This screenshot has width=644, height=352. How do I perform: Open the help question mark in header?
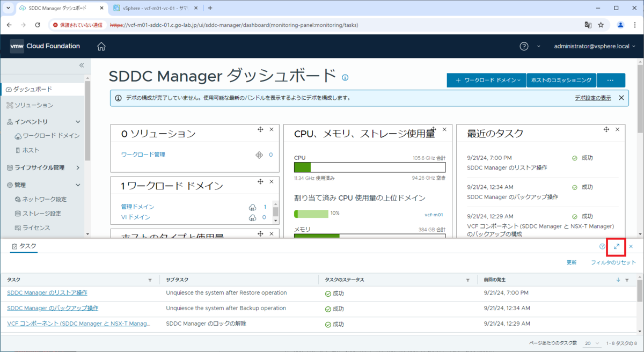pyautogui.click(x=524, y=46)
